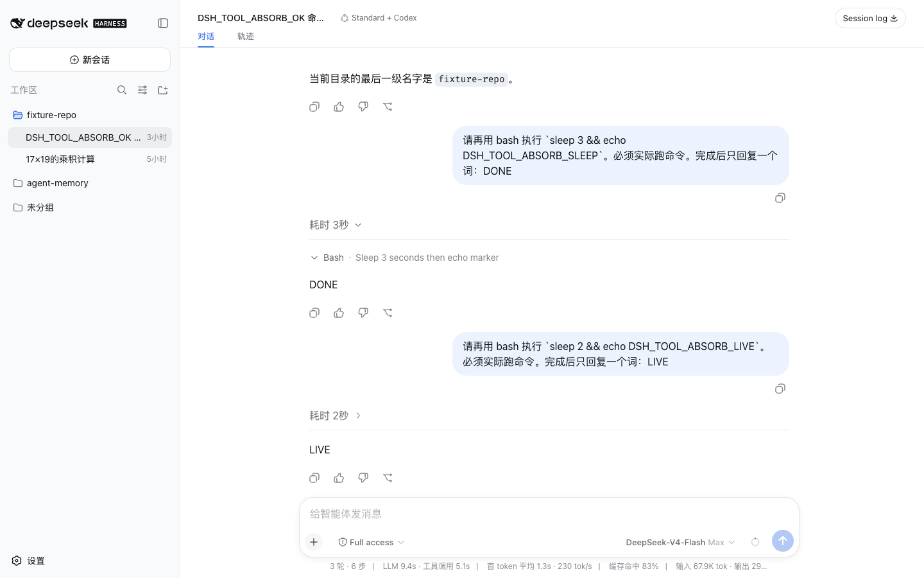Copy the sleep 2 user prompt
This screenshot has height=578, width=924.
click(x=780, y=389)
